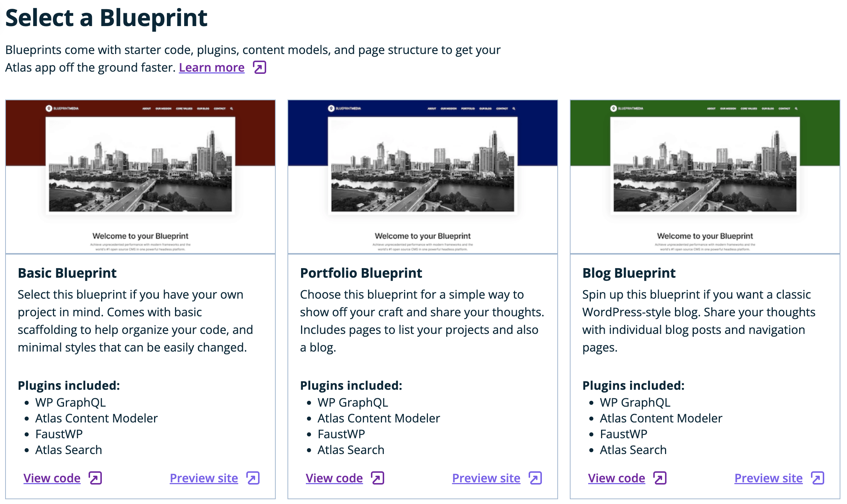Click the Basic Blueprint description paragraph

point(135,321)
